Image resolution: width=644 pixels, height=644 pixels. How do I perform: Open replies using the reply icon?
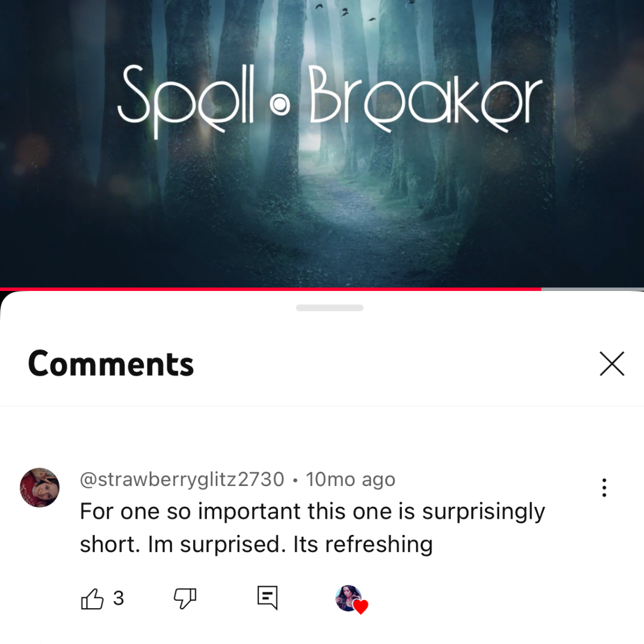click(x=267, y=597)
